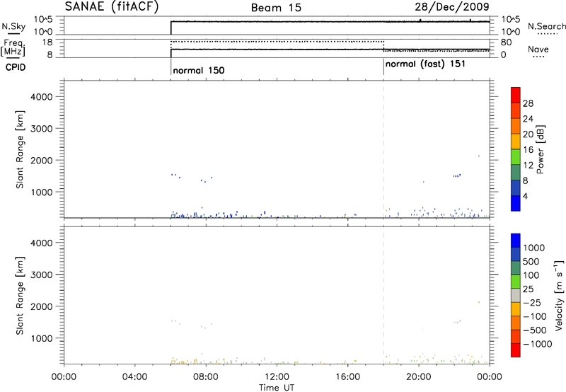Select the Beam 15 heading
The height and width of the screenshot is (392, 566).
click(276, 8)
